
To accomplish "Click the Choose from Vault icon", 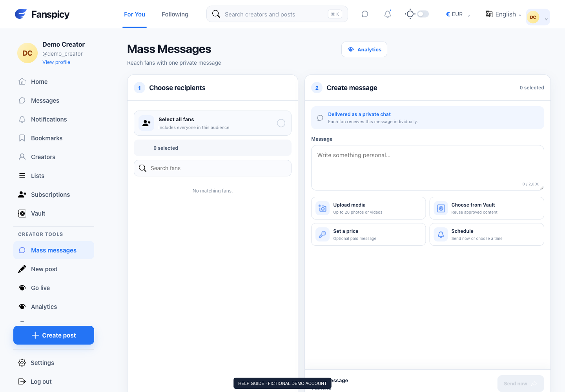I will (441, 208).
